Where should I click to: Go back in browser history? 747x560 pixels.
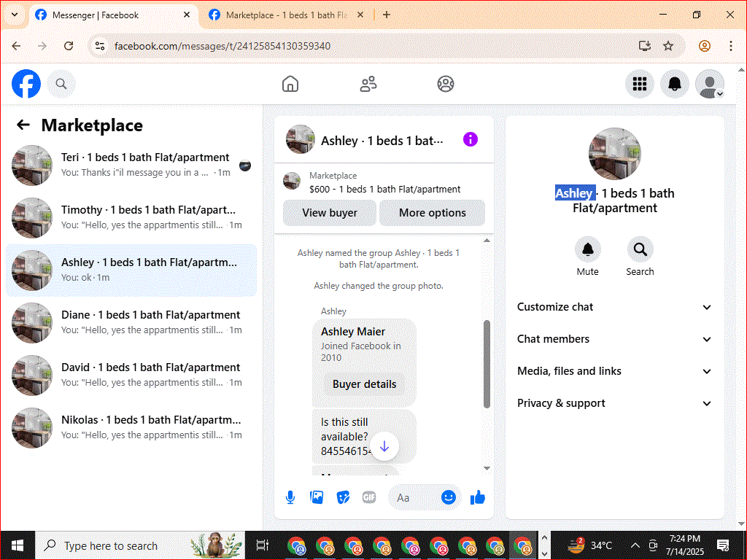(16, 46)
